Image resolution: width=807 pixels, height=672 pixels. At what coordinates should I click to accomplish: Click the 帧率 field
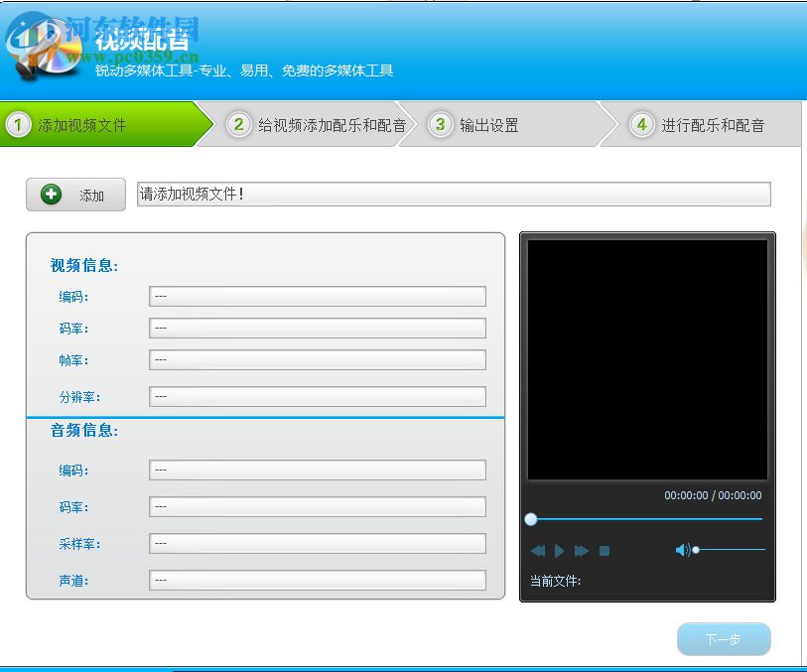tap(318, 359)
